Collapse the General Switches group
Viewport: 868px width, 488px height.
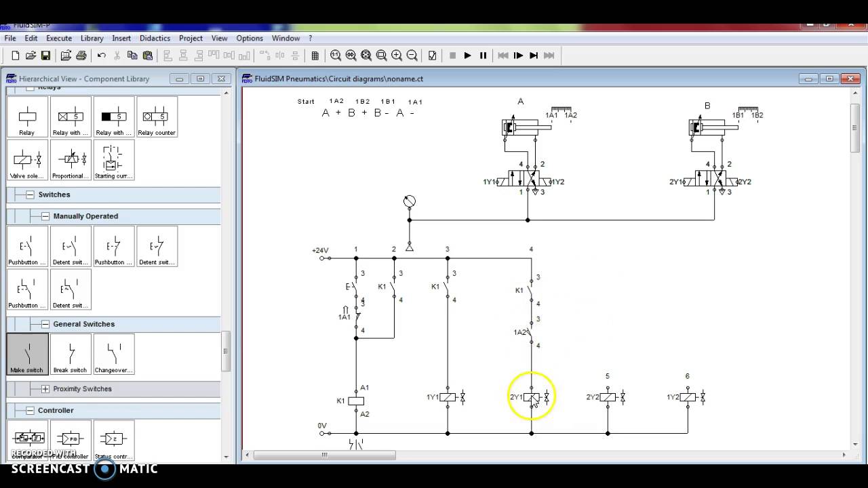coord(45,324)
